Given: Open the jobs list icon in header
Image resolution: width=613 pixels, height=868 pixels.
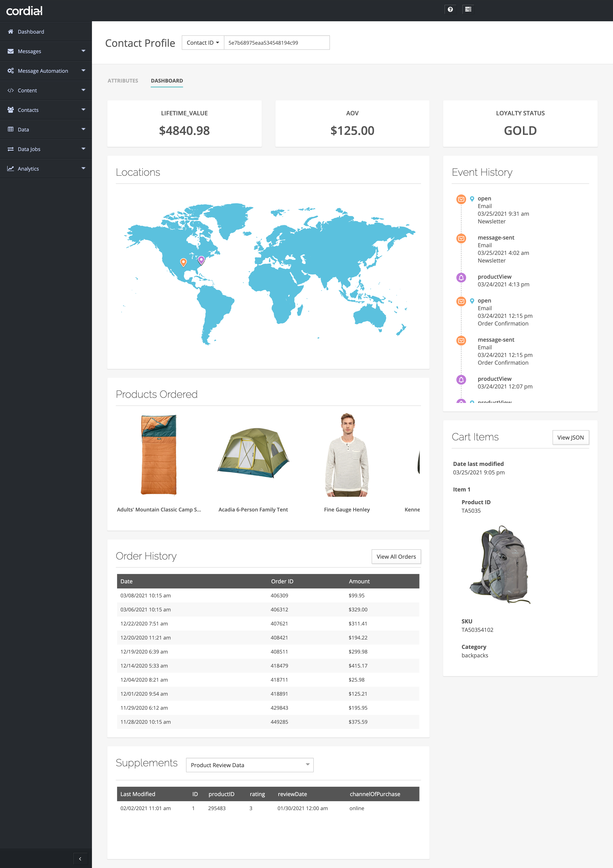Looking at the screenshot, I should tap(468, 9).
